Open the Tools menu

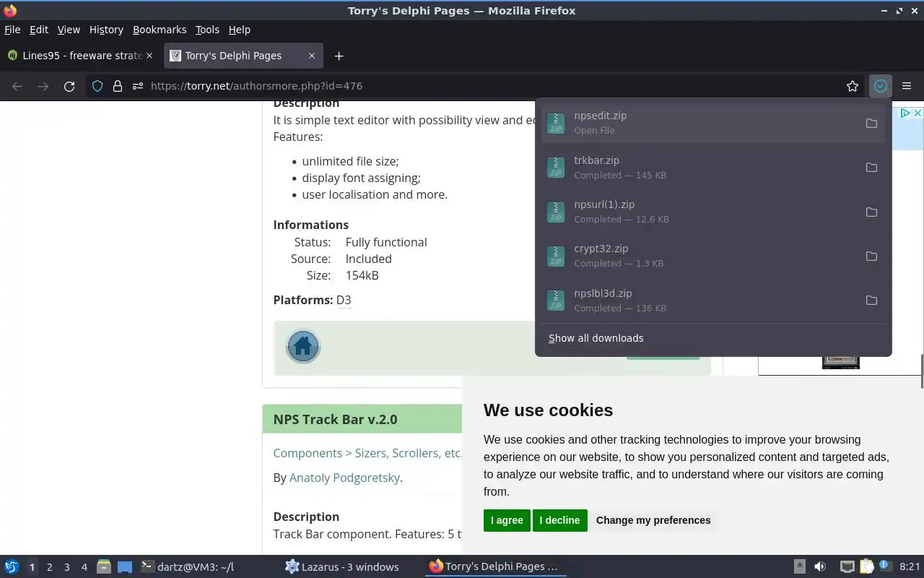tap(207, 30)
